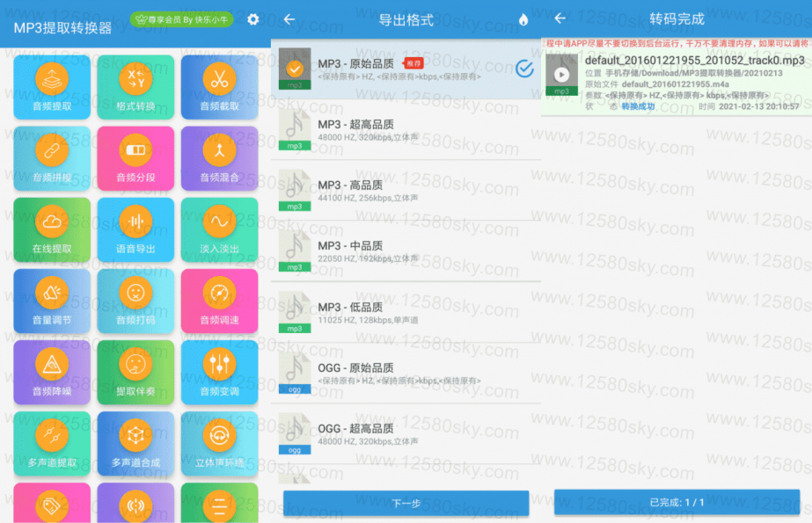The width and height of the screenshot is (812, 523).
Task: Launch the 提取伴奏 accompaniment extraction tool
Action: tap(135, 371)
